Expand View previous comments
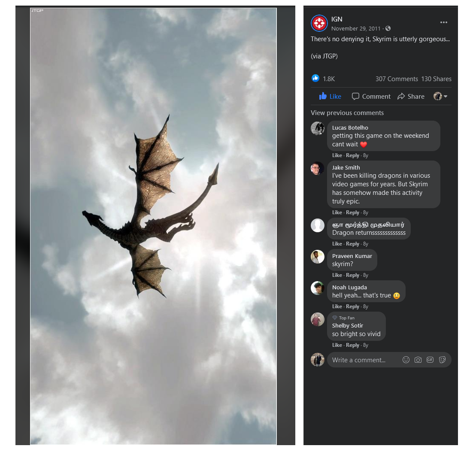This screenshot has width=476, height=452. click(347, 112)
